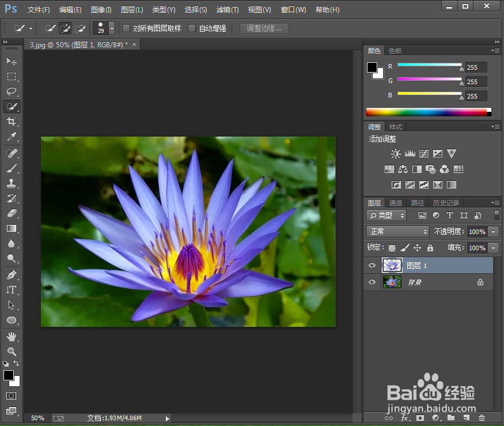Switch to the 历史记录 tab

pos(446,203)
